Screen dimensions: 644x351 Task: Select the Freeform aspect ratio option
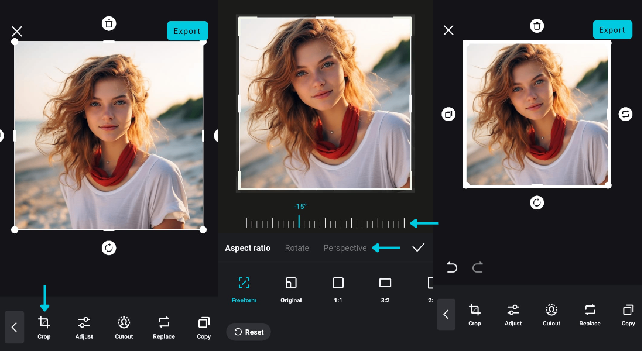coord(244,290)
